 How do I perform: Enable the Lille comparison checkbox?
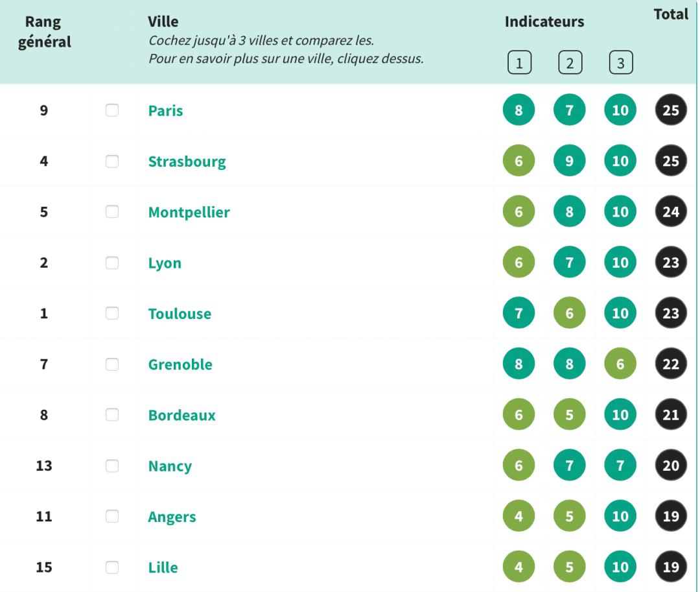(x=112, y=568)
